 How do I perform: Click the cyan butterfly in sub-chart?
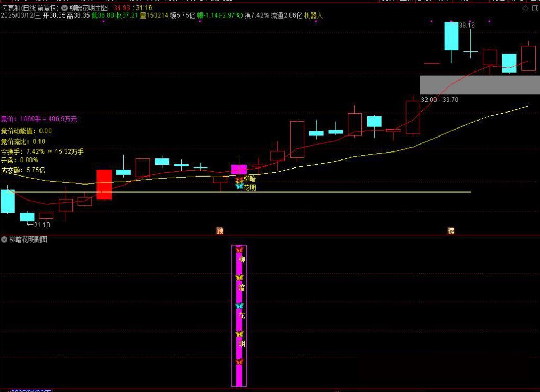(239, 306)
